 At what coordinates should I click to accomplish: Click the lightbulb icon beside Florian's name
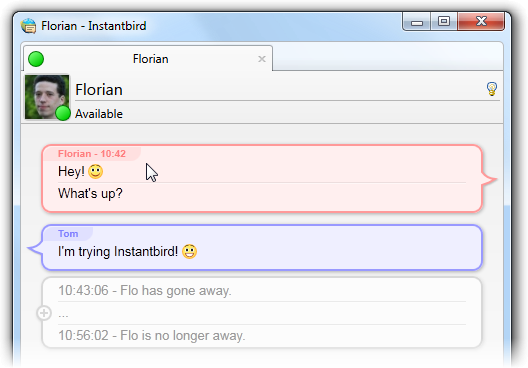coord(492,89)
